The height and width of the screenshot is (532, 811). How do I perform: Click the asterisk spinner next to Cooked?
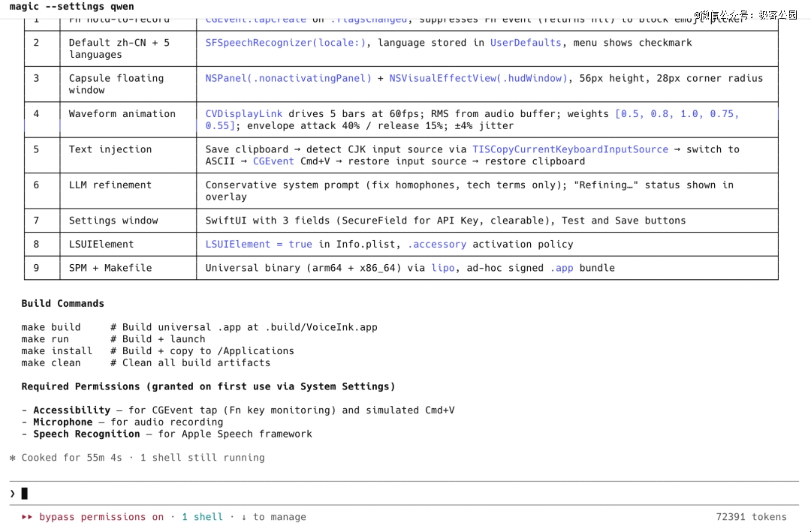(13, 458)
